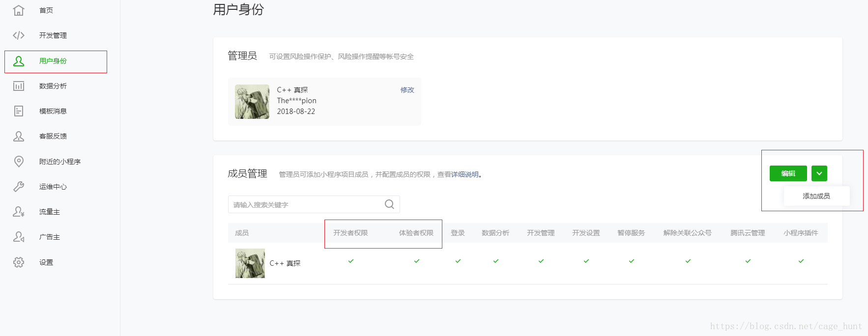Select 用户身份 menu item
Screen dimensions: 868x336
coord(53,61)
